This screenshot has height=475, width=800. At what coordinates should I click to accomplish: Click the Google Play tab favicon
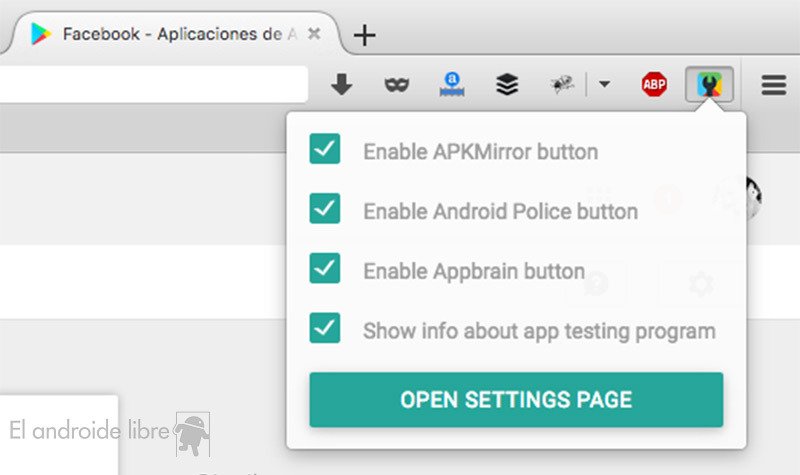pos(40,34)
